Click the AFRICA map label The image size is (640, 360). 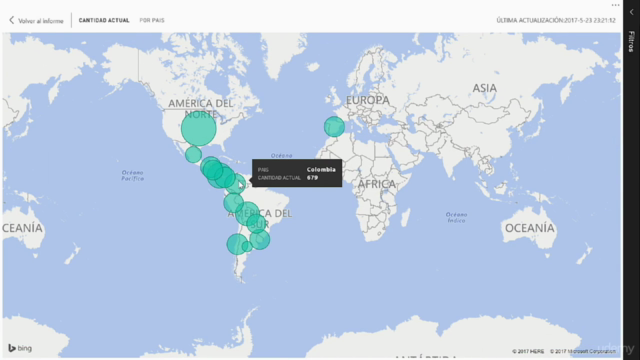[376, 184]
